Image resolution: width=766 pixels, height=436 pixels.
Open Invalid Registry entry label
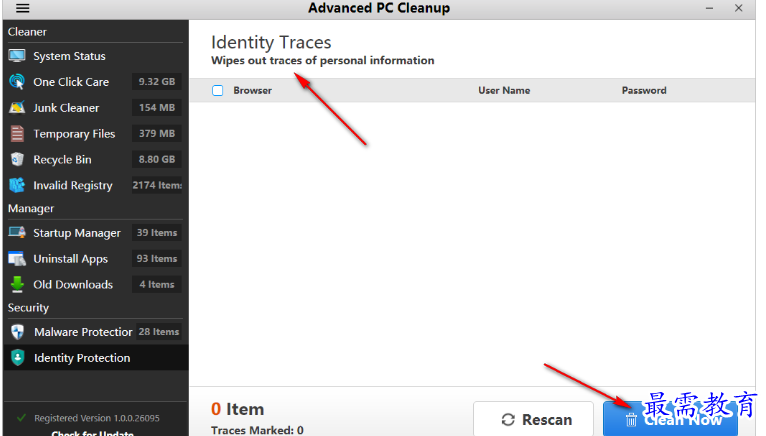coord(73,186)
